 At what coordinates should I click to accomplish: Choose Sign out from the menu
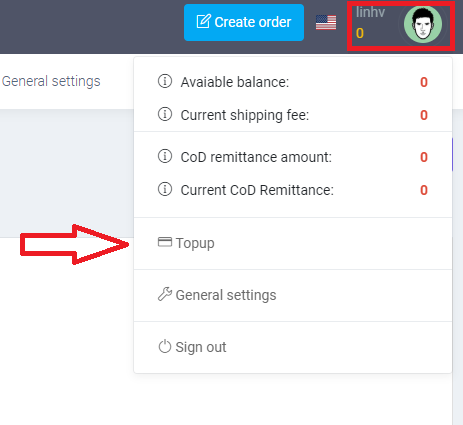tap(293, 347)
